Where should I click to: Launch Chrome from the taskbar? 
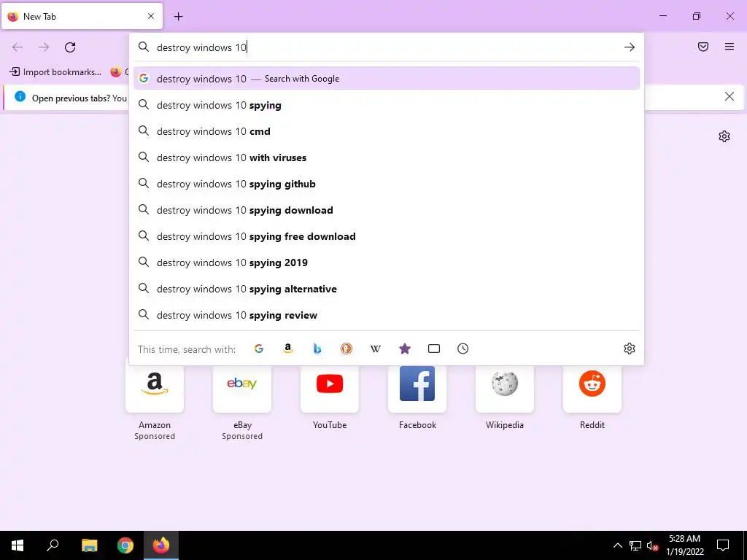pos(125,545)
